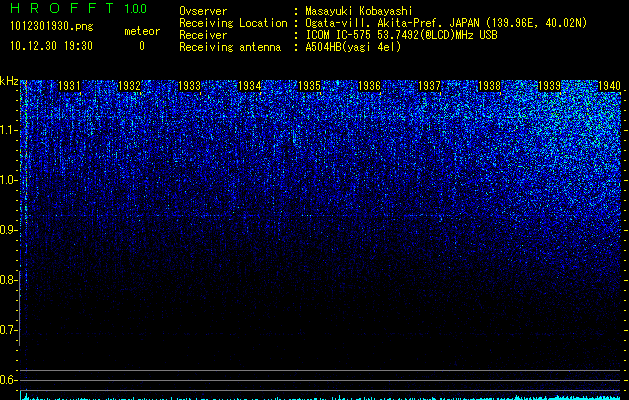Image resolution: width=629 pixels, height=400 pixels.
Task: Click the Receiving antenna label
Action: pyautogui.click(x=230, y=47)
